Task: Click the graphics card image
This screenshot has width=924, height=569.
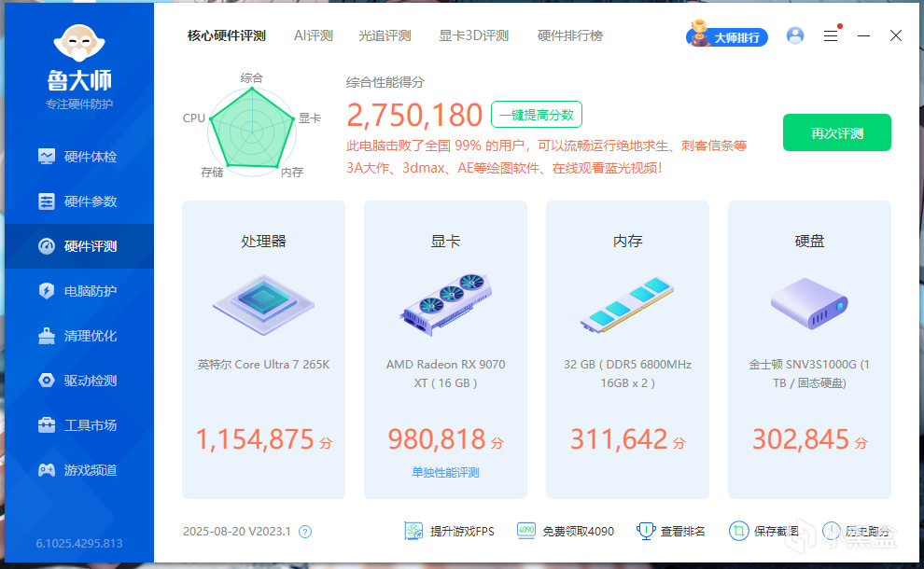Action: [x=445, y=305]
